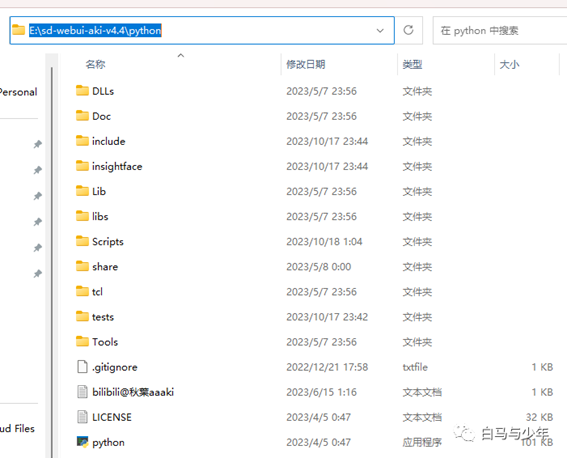Sort files by 名称 column header
567x458 pixels.
[95, 64]
